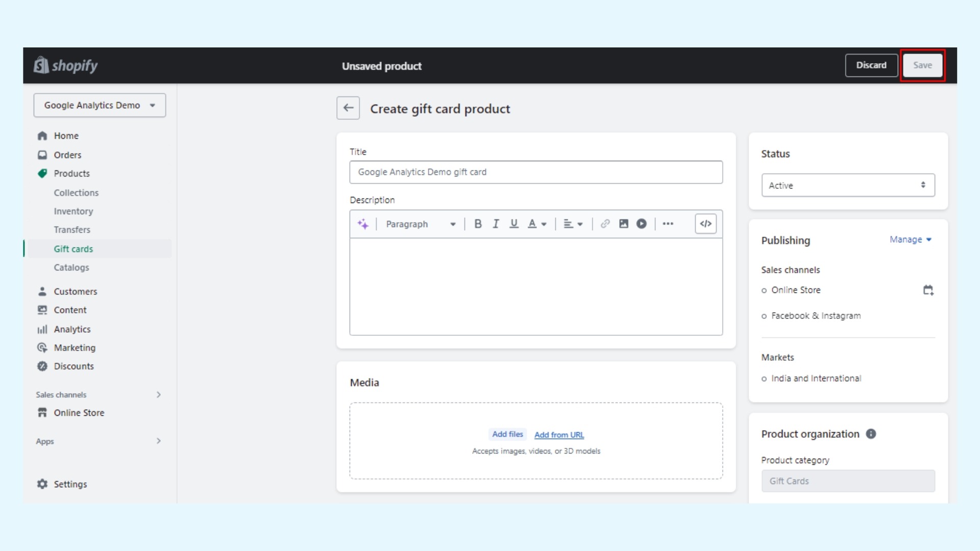Click the Title input field

[536, 172]
